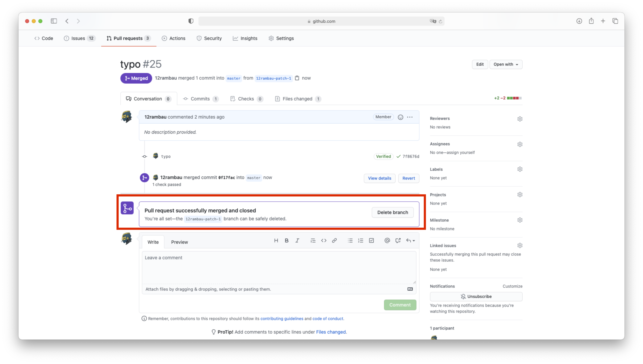Switch to Files changed tab
The height and width of the screenshot is (364, 643).
[297, 99]
